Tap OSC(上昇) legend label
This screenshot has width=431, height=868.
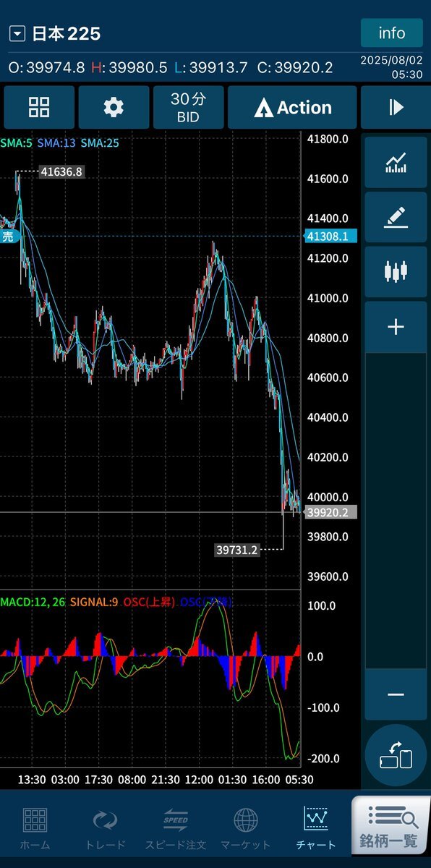[150, 602]
